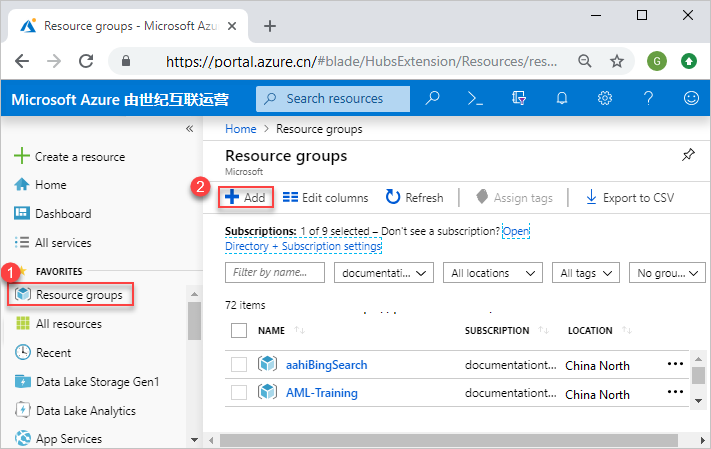Click the Filter by name field
Image resolution: width=711 pixels, height=449 pixels.
point(275,273)
